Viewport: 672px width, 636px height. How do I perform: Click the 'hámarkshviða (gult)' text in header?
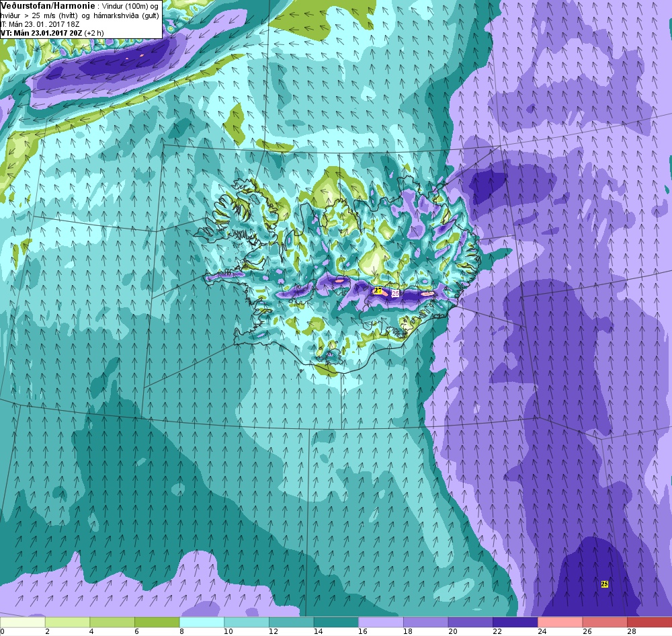coord(126,15)
